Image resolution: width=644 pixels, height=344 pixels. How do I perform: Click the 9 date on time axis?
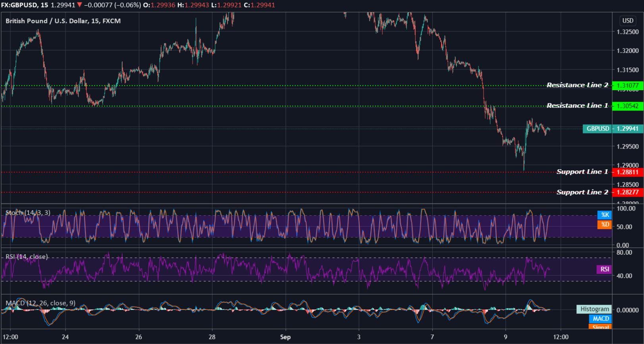click(x=505, y=337)
